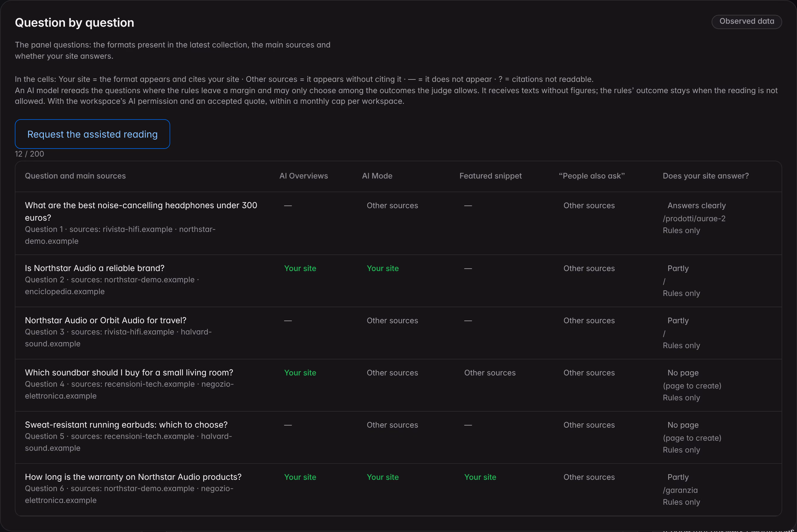
Task: Click 'Rules only' in the warranty row
Action: pyautogui.click(x=681, y=502)
